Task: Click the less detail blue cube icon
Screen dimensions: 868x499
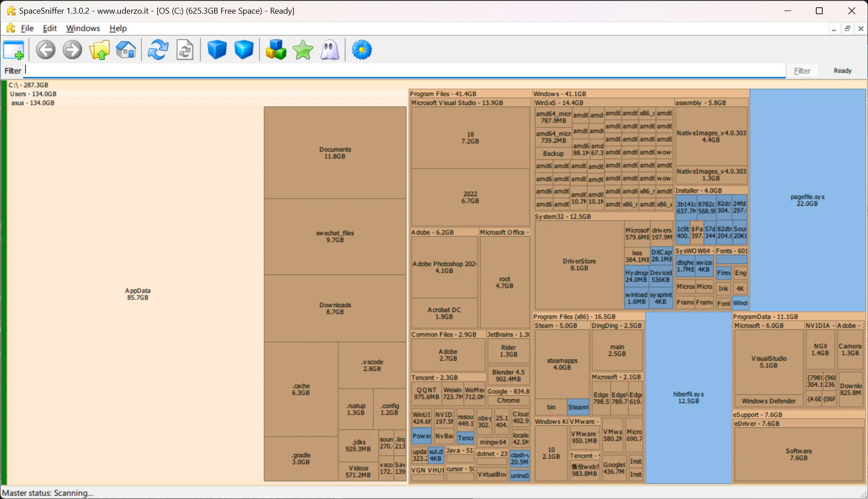Action: pos(217,50)
